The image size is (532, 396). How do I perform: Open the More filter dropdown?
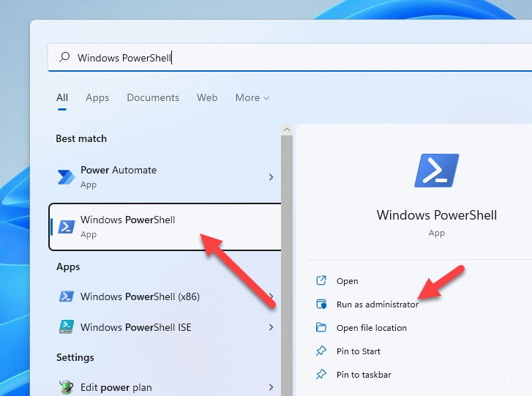pyautogui.click(x=252, y=98)
